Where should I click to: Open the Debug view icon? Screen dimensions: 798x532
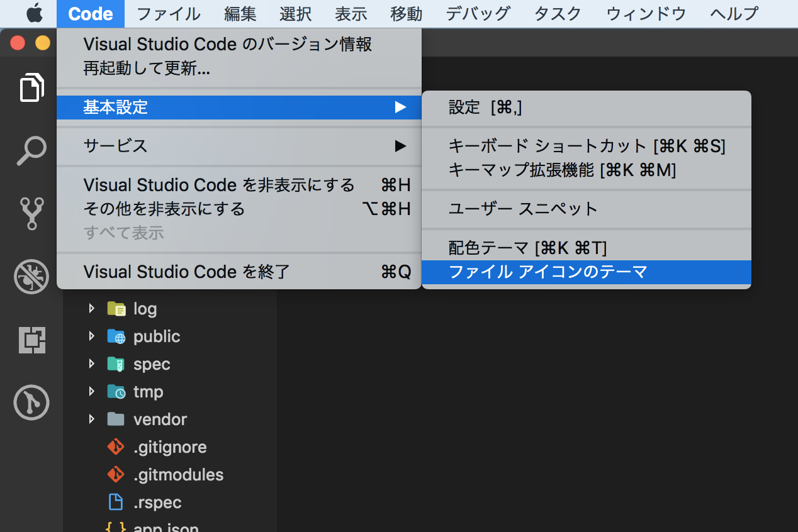30,277
